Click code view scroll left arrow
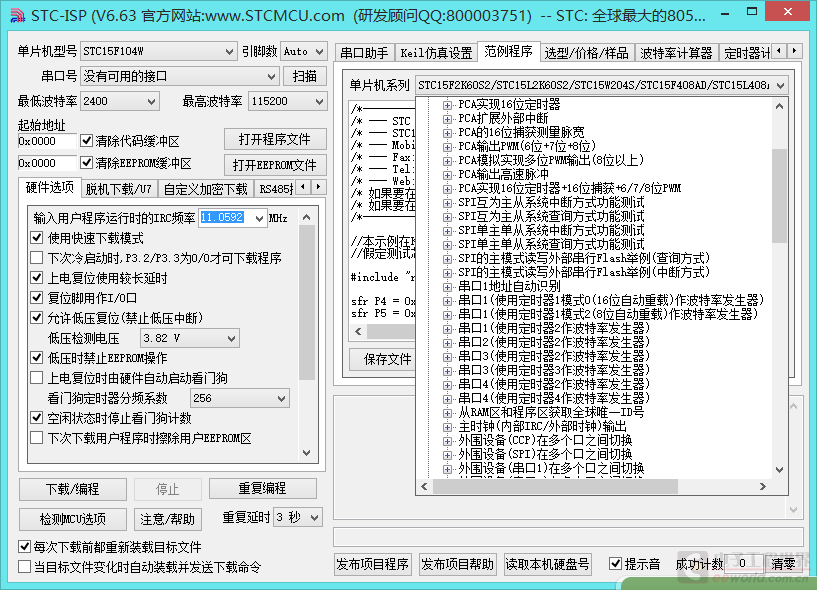 tap(358, 331)
